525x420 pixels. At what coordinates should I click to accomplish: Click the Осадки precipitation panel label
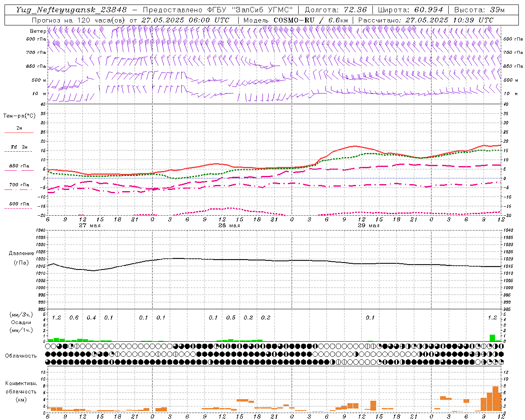tap(21, 322)
